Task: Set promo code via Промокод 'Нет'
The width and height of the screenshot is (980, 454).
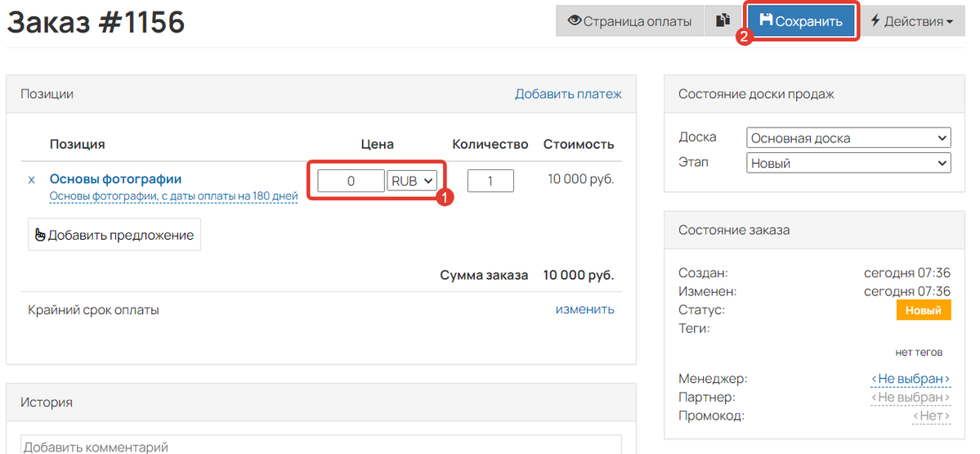Action: tap(931, 416)
